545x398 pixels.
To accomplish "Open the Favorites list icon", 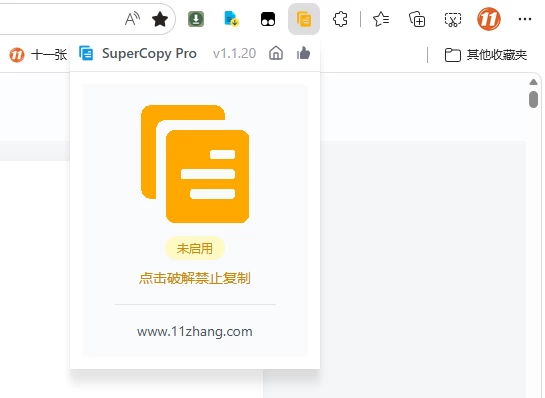I will click(x=381, y=19).
